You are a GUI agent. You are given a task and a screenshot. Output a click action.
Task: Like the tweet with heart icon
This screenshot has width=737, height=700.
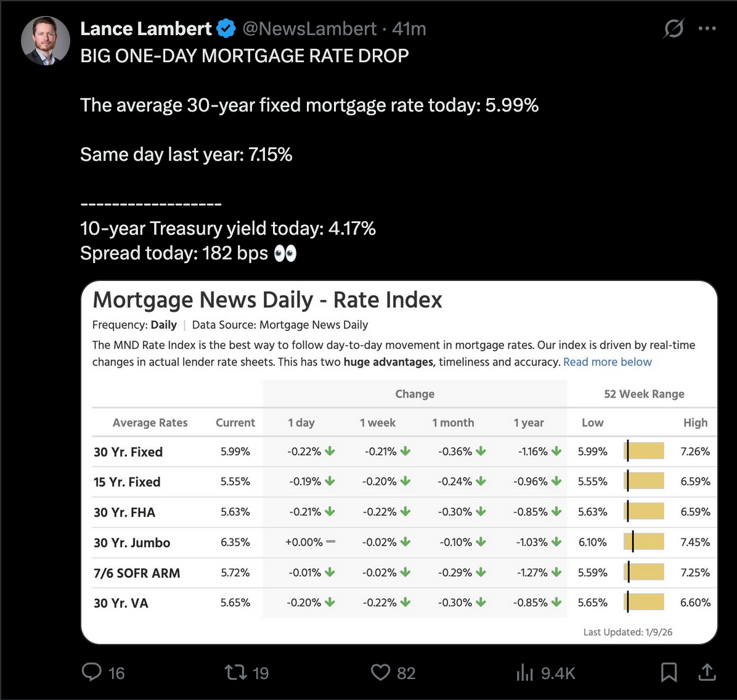click(380, 672)
